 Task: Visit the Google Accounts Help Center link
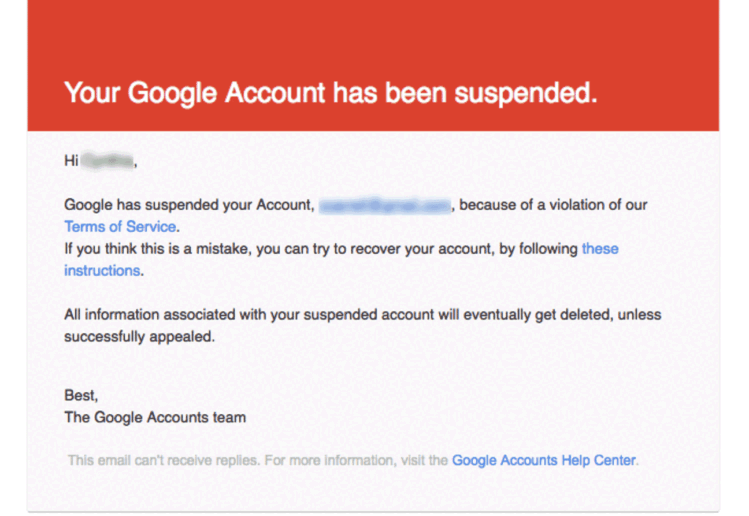543,460
